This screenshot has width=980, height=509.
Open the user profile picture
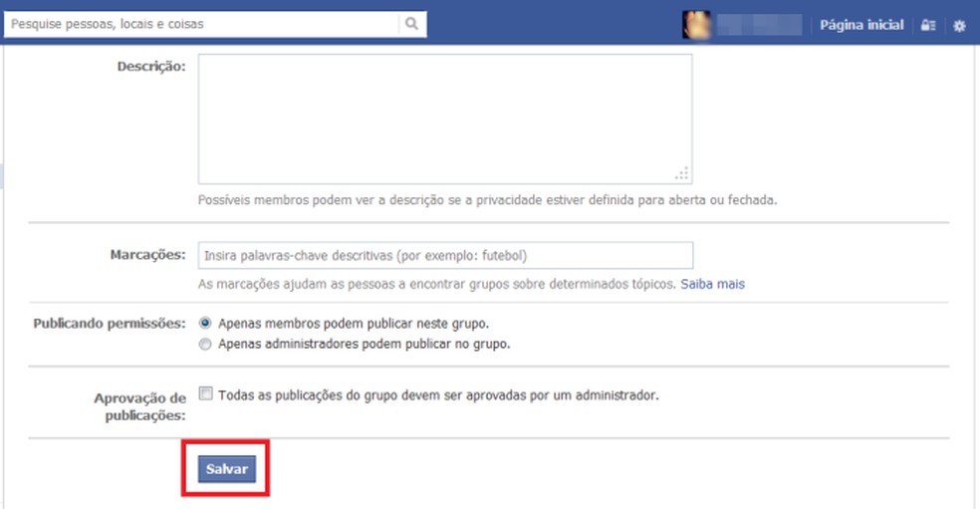point(696,25)
